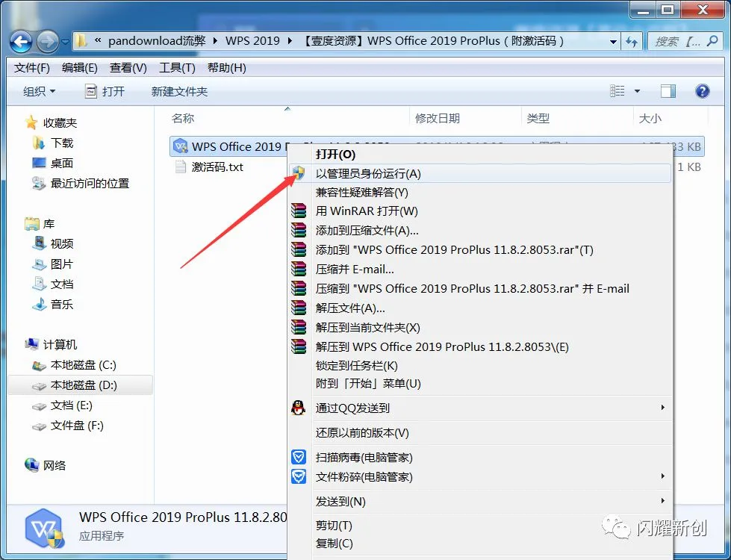The width and height of the screenshot is (731, 560).
Task: Click the QQ penguin icon
Action: 299,408
